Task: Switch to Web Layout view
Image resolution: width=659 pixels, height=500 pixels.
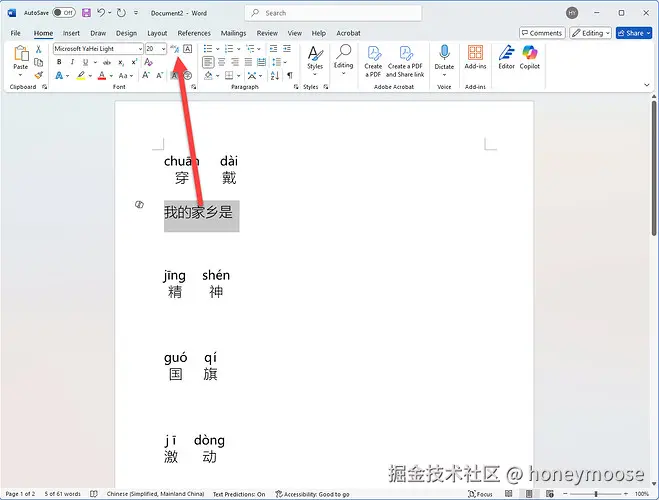Action: [x=550, y=494]
